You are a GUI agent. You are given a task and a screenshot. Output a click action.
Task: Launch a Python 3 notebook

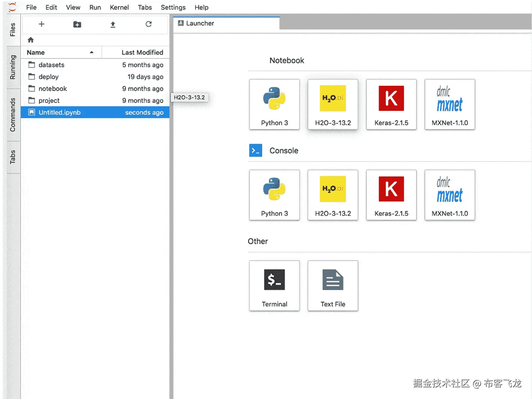(274, 104)
